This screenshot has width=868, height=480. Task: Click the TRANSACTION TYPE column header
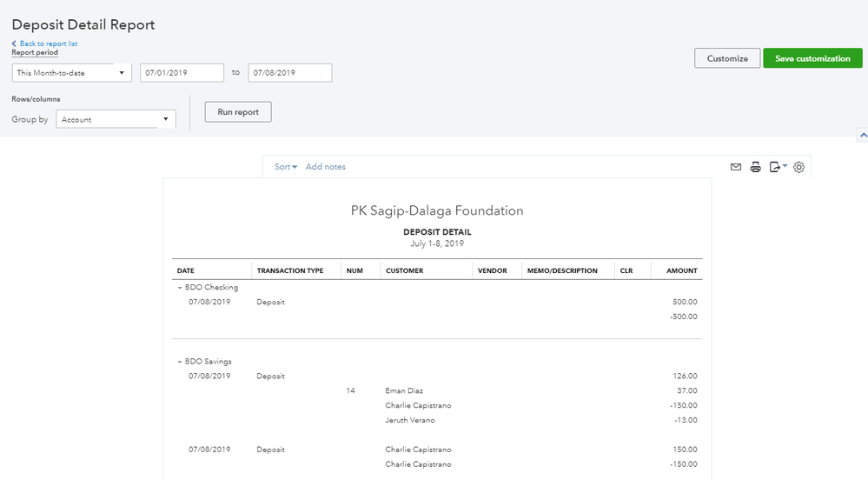(x=290, y=270)
